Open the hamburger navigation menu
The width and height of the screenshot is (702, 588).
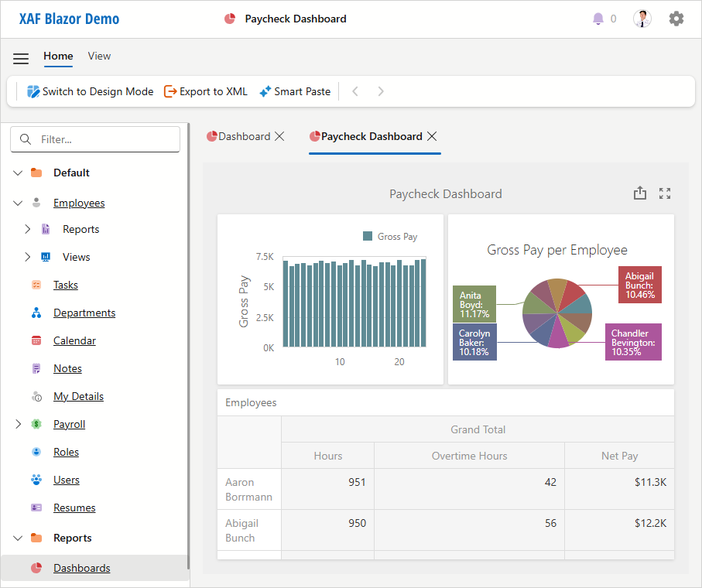point(21,58)
